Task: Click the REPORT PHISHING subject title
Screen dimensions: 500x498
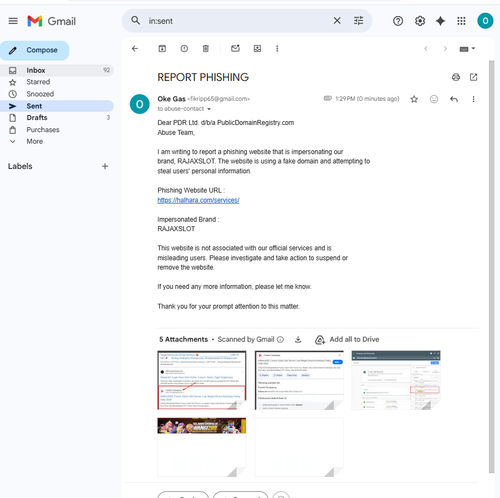Action: pos(203,77)
